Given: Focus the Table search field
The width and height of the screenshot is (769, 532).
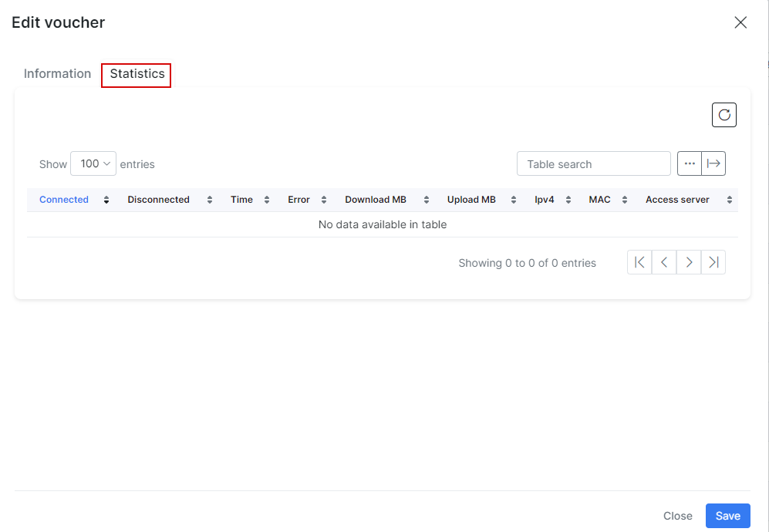Looking at the screenshot, I should [593, 163].
